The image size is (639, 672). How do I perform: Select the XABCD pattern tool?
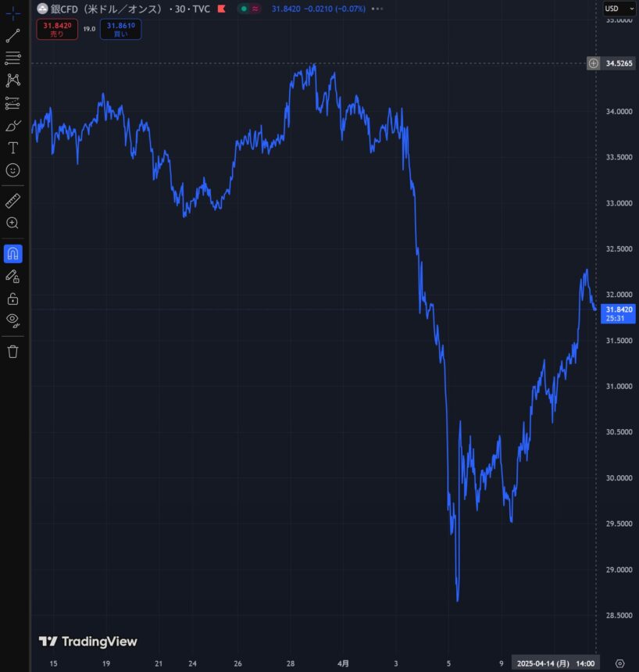tap(13, 80)
